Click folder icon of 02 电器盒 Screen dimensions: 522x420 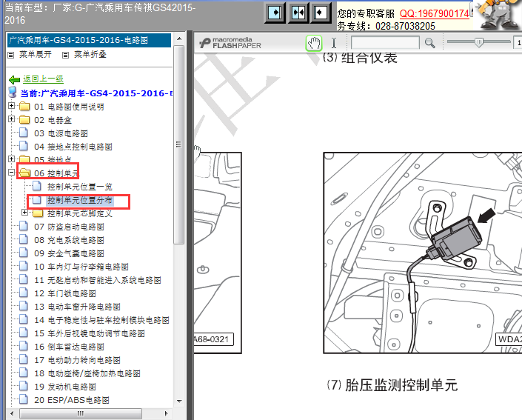click(x=24, y=119)
